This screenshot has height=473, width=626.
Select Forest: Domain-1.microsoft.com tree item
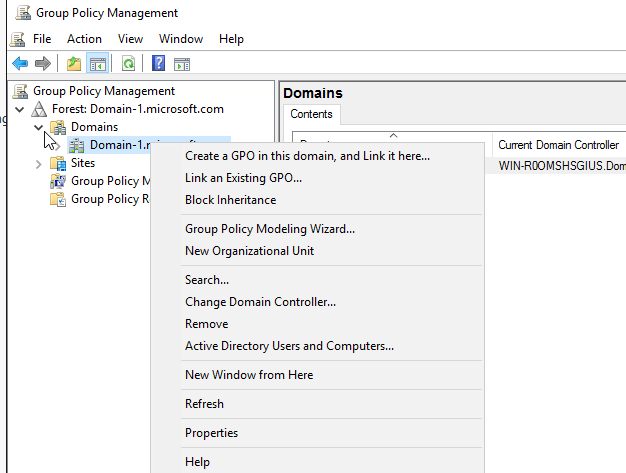pos(138,109)
